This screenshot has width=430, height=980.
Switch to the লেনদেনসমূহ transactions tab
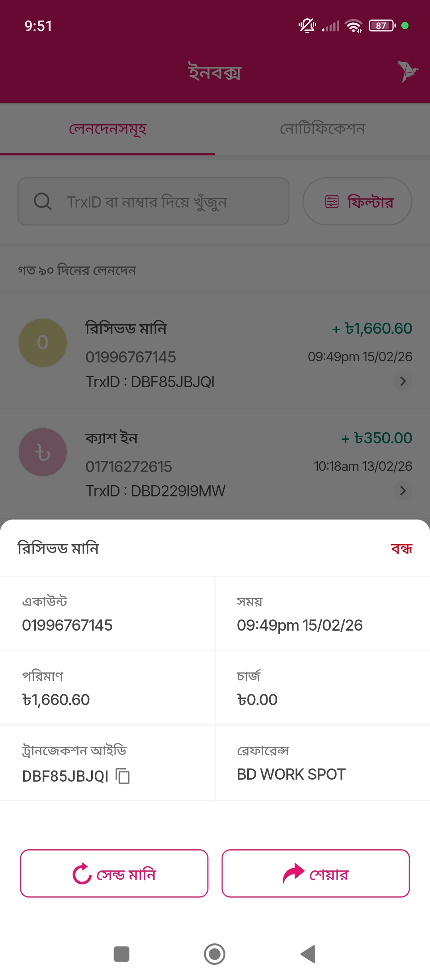[107, 129]
